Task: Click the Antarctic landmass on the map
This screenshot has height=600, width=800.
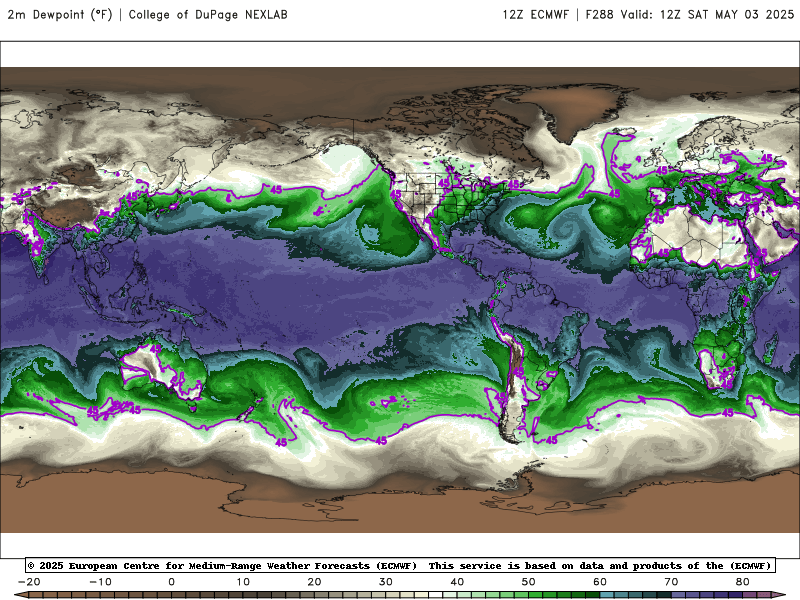Action: coord(400,505)
